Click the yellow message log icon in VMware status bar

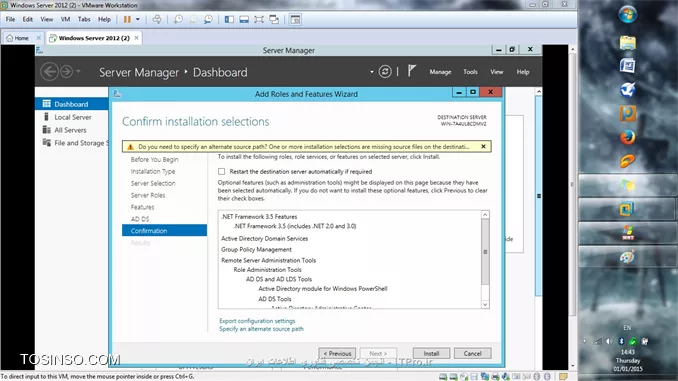(x=563, y=377)
